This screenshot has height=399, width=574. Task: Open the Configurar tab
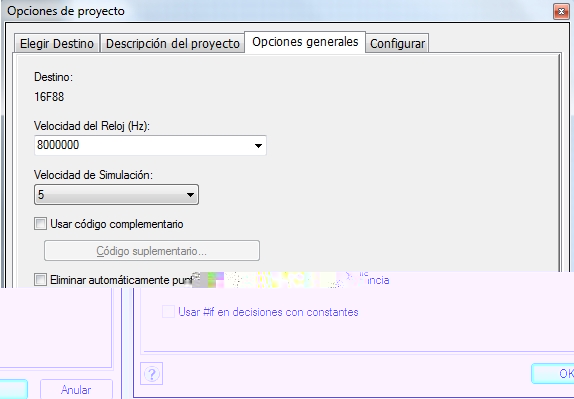tap(397, 44)
